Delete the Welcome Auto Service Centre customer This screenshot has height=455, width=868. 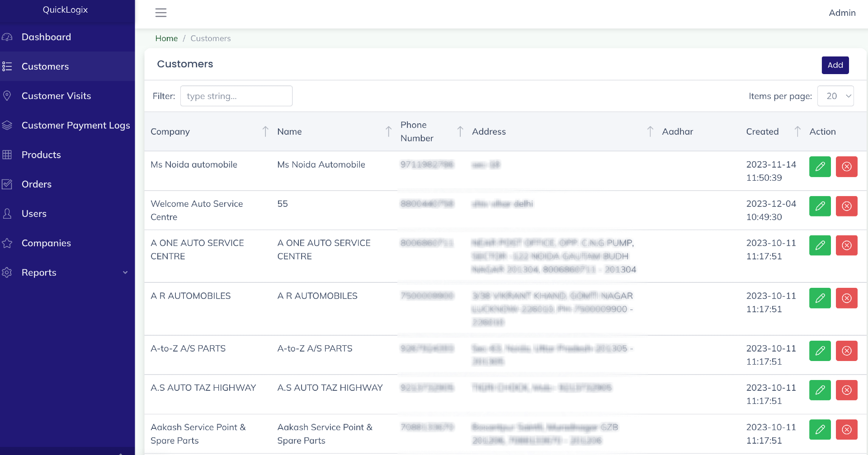click(846, 206)
